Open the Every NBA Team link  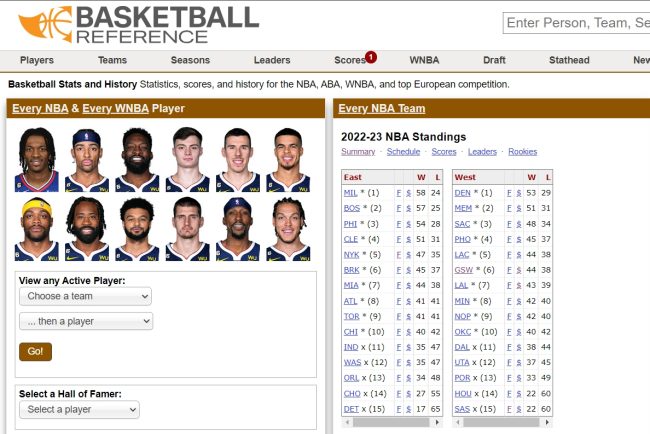381,108
